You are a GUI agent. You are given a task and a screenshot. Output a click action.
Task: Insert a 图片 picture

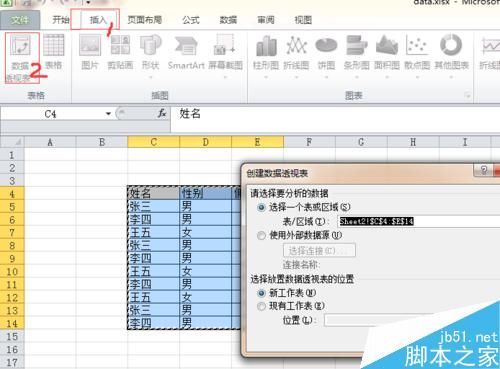[x=90, y=52]
